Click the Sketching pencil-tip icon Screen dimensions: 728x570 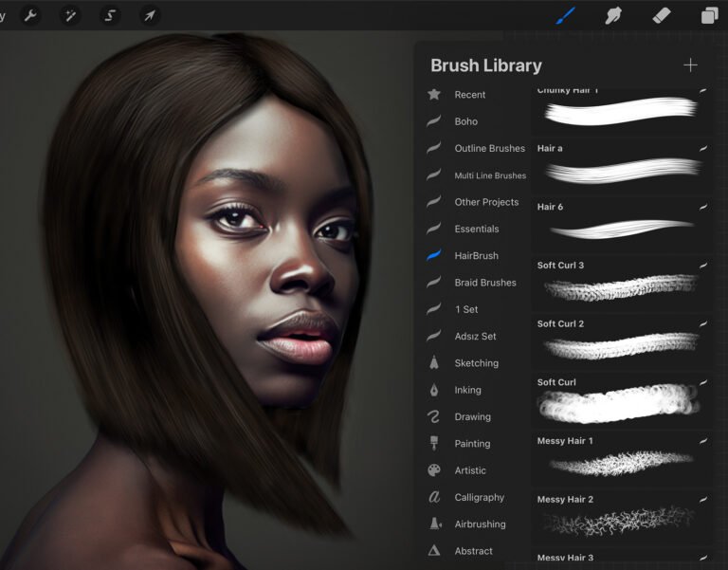(x=434, y=363)
